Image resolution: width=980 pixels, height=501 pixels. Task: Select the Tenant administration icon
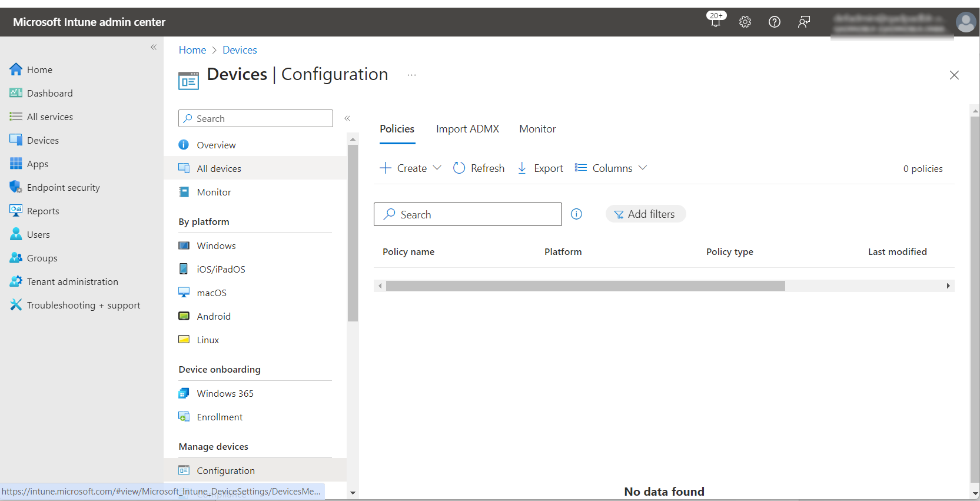[16, 281]
